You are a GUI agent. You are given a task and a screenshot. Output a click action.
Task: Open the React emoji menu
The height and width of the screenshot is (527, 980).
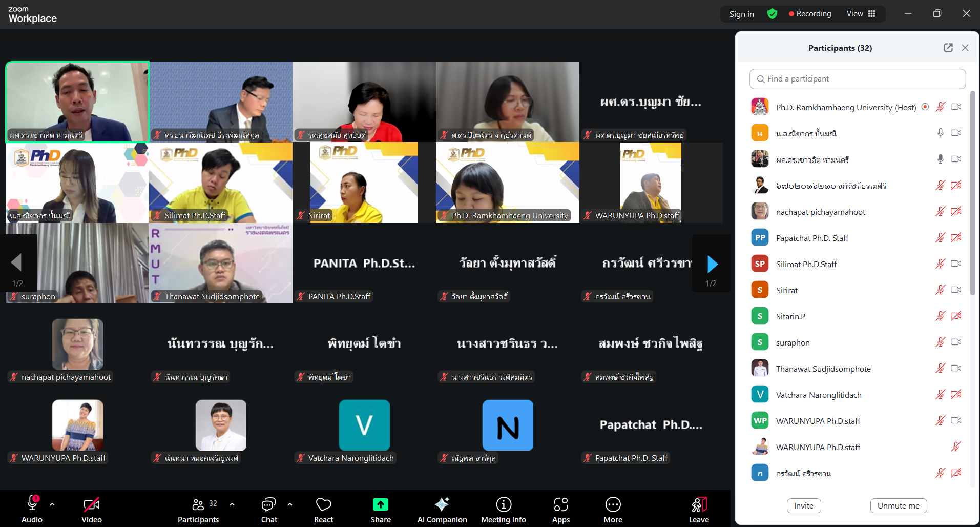tap(323, 505)
